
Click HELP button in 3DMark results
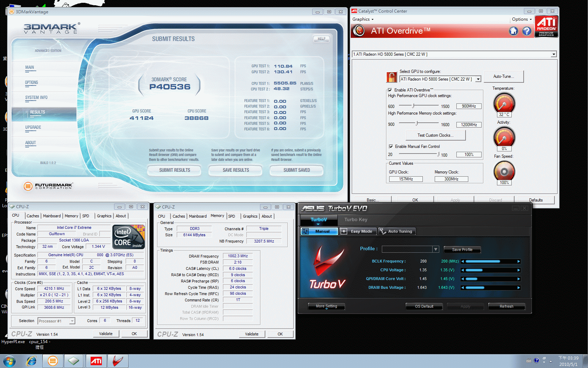coord(321,39)
